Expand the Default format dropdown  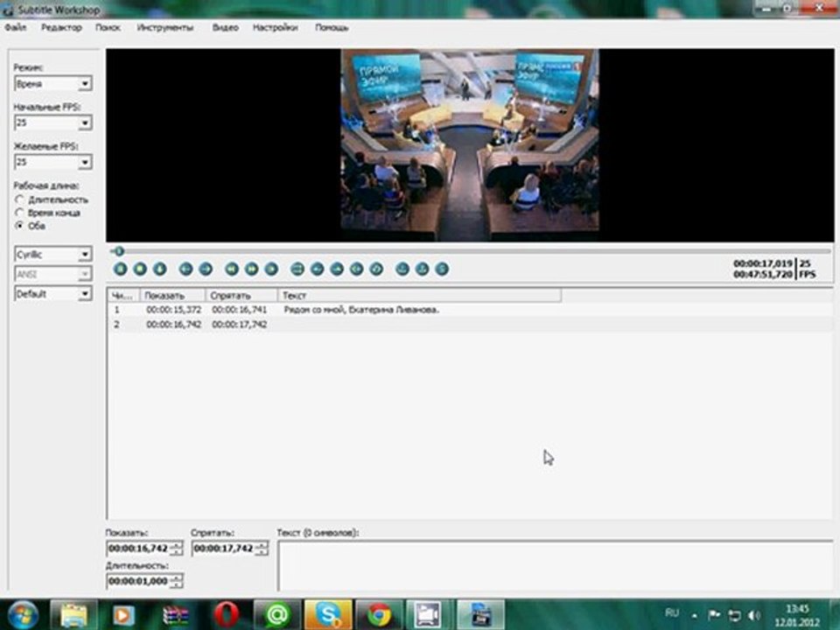(x=85, y=294)
